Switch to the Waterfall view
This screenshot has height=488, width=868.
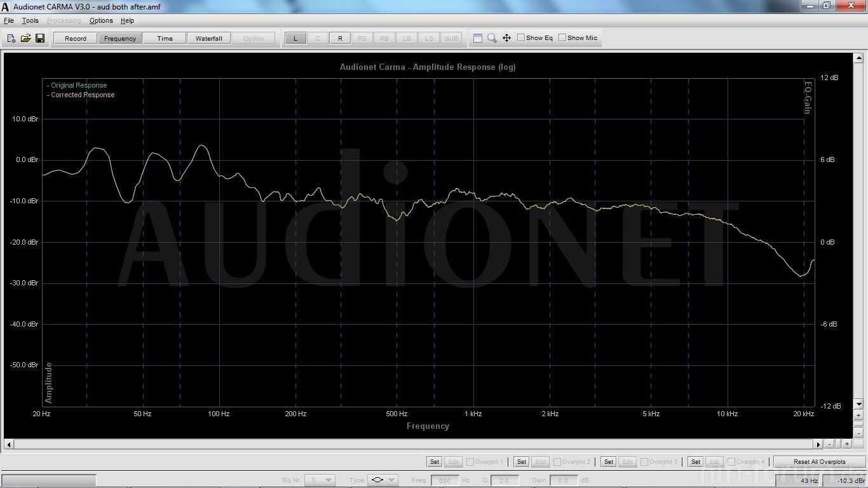point(209,38)
